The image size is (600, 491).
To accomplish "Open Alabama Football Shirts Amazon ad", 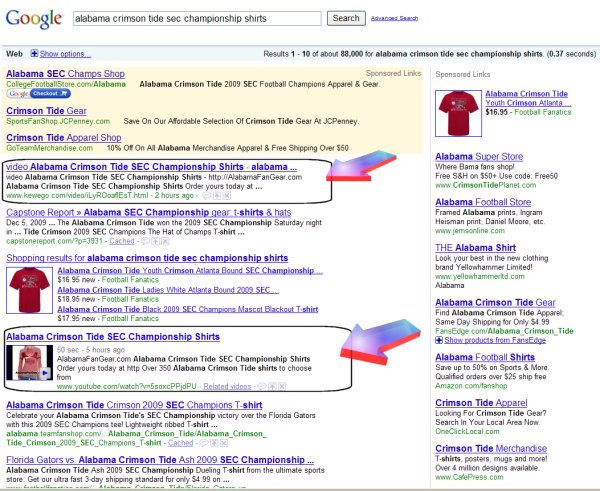I will pos(485,357).
